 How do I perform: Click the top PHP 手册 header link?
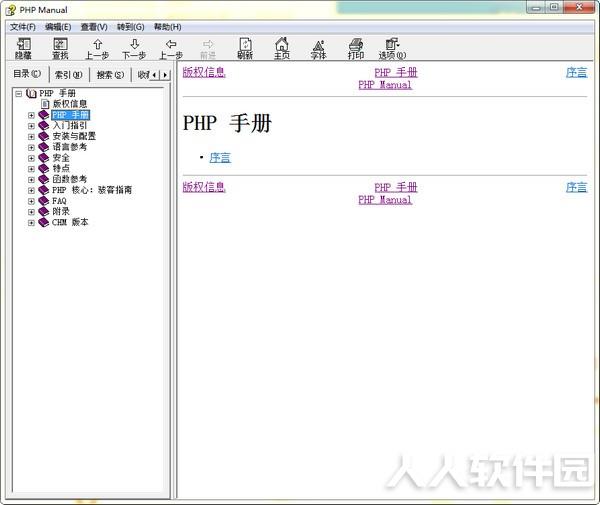click(396, 72)
